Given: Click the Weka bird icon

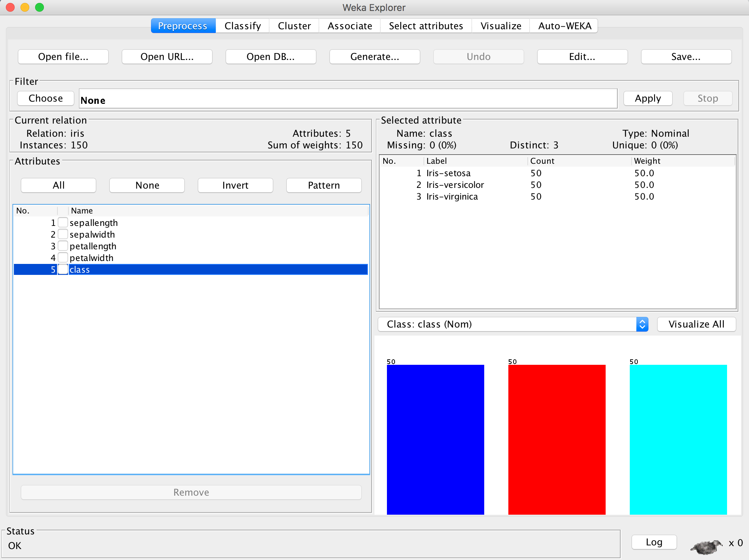Looking at the screenshot, I should (706, 546).
